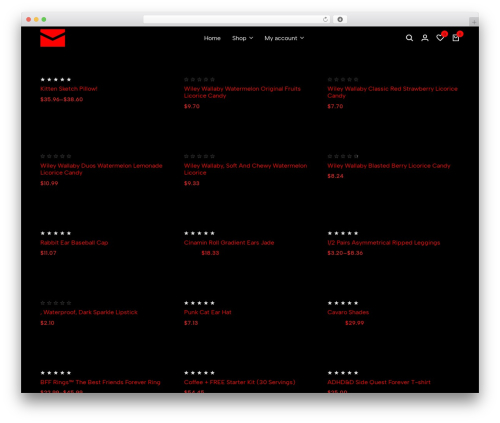Click the $8.24 price text
Image resolution: width=500 pixels, height=423 pixels.
pyautogui.click(x=335, y=176)
